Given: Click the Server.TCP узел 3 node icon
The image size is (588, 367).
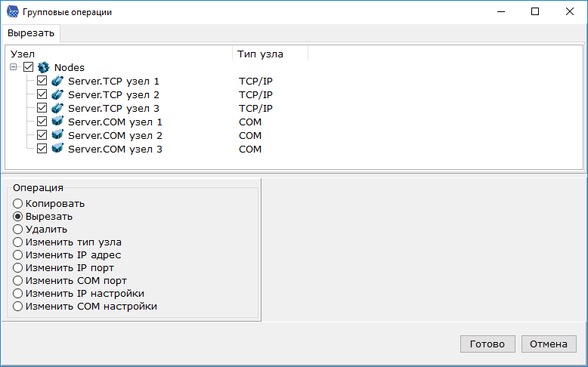Looking at the screenshot, I should click(57, 108).
